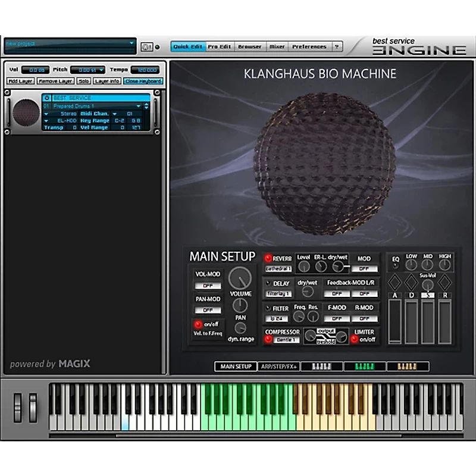Click the main VOLUME knob

[x=240, y=277]
